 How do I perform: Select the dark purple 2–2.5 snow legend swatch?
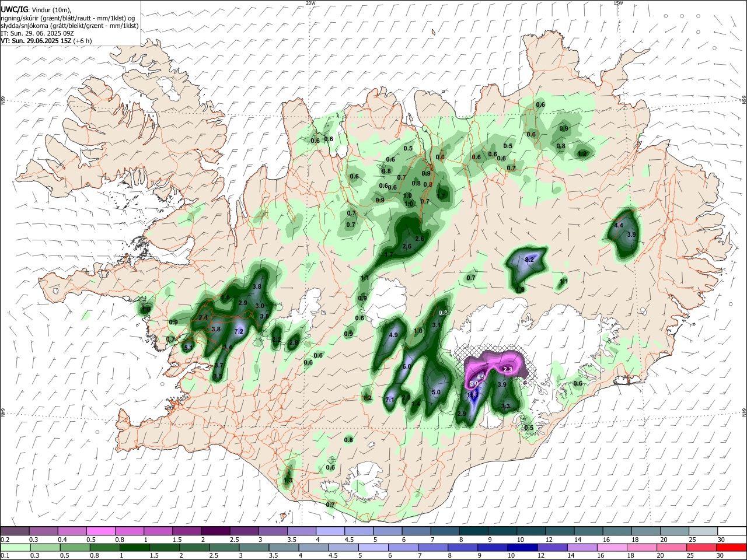point(215,531)
